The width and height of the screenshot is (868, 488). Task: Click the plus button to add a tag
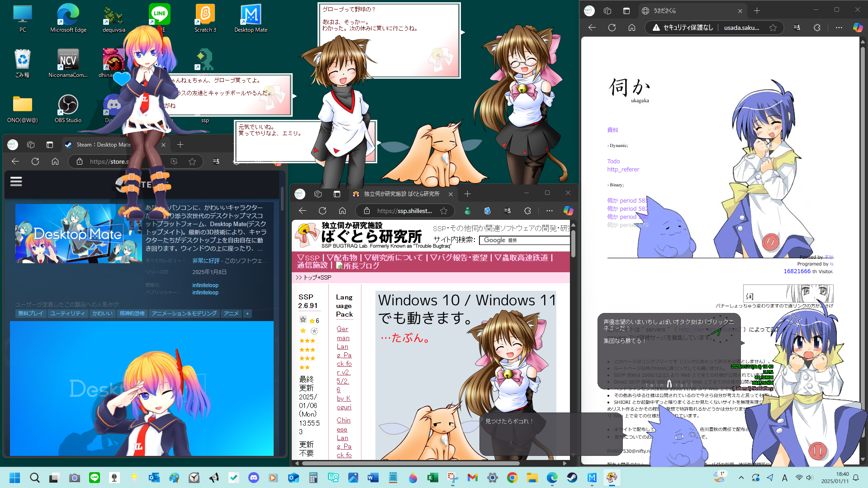point(247,313)
